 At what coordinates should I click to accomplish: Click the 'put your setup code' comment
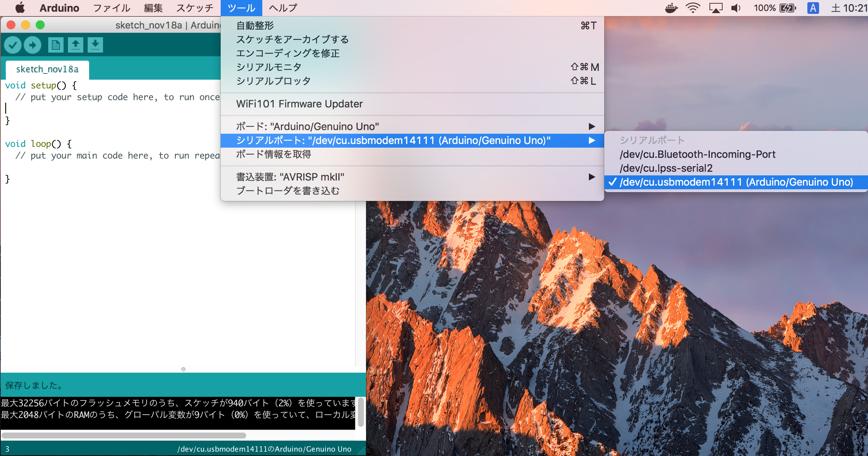[x=118, y=97]
